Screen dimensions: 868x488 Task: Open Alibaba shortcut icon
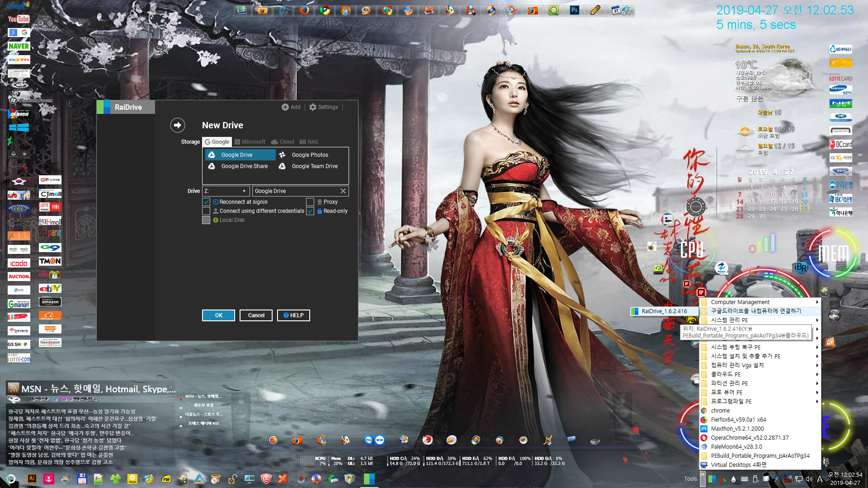click(50, 315)
